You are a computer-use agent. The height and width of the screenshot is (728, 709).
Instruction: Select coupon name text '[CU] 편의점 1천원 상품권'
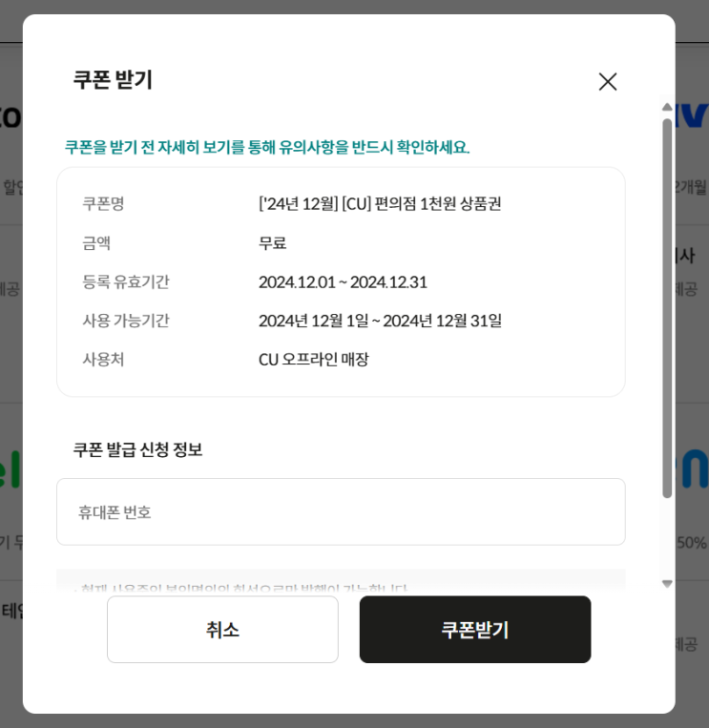(421, 203)
